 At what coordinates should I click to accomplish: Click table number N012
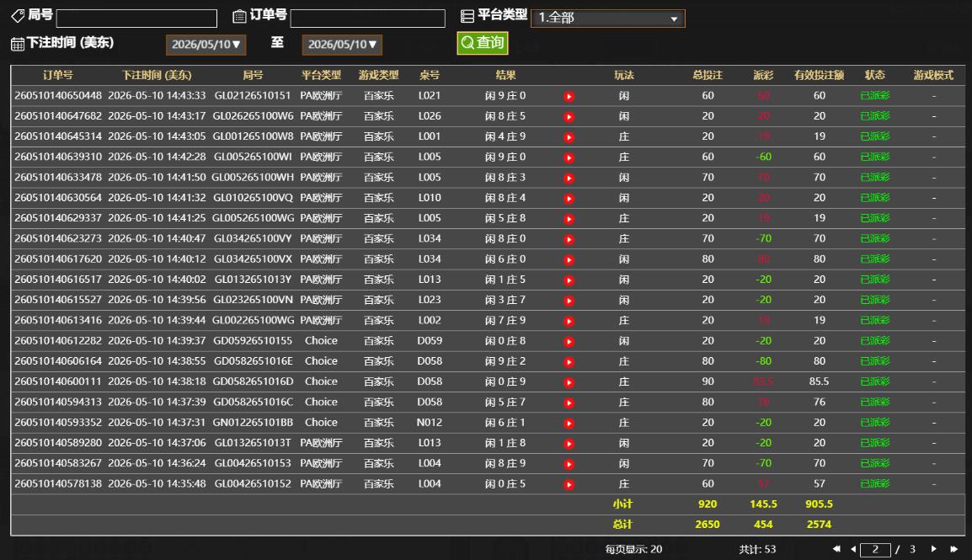[x=430, y=423]
